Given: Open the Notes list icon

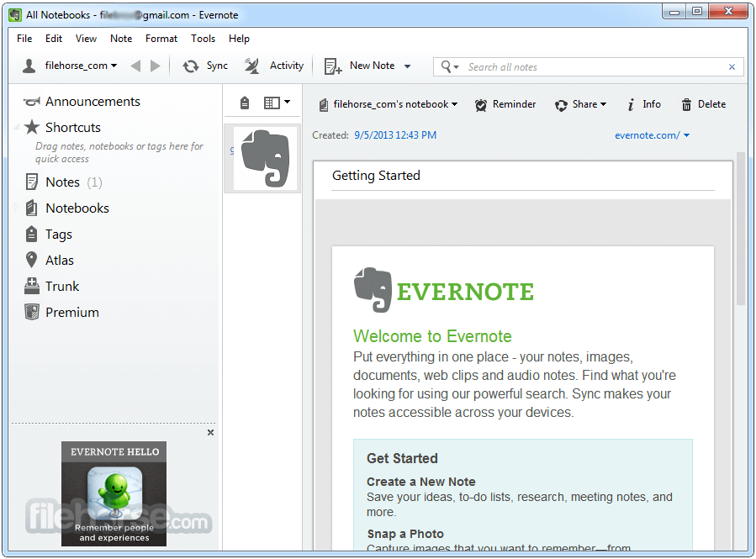Looking at the screenshot, I should click(31, 182).
